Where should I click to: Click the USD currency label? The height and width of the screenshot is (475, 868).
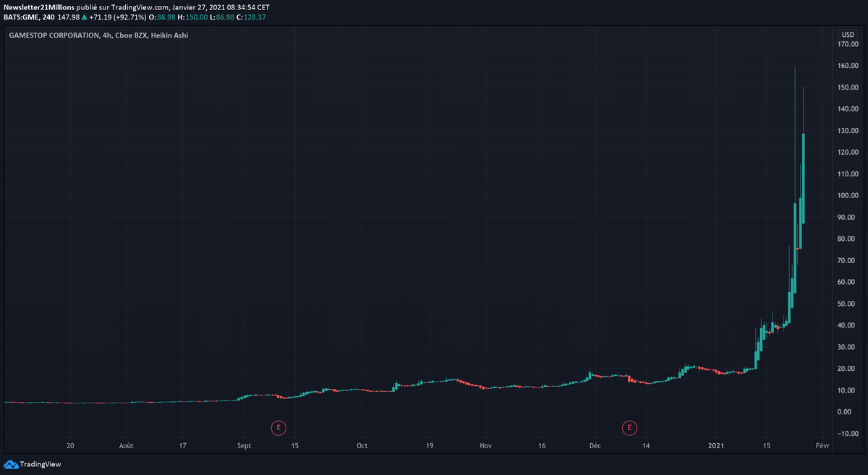(x=847, y=34)
